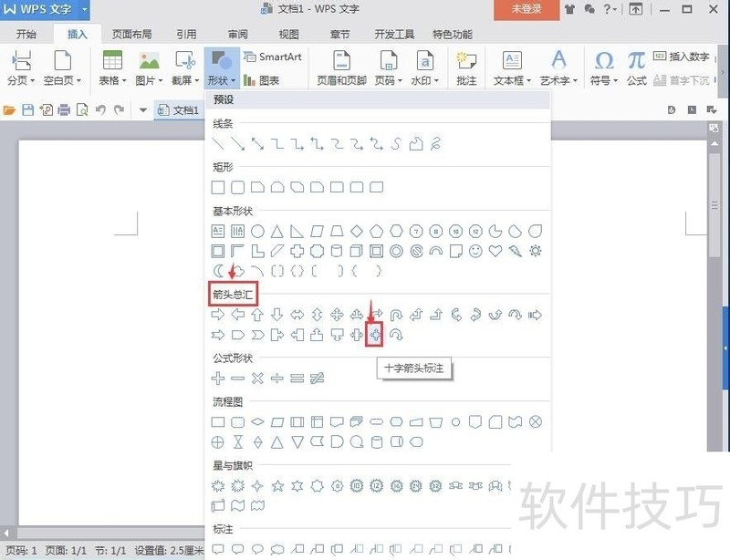Open the 艺术字 word art dropdown
The width and height of the screenshot is (730, 560).
pos(558,68)
